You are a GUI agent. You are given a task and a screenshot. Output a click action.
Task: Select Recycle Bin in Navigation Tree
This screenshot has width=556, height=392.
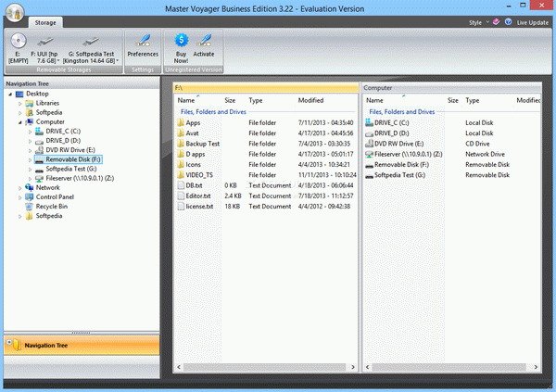point(52,206)
